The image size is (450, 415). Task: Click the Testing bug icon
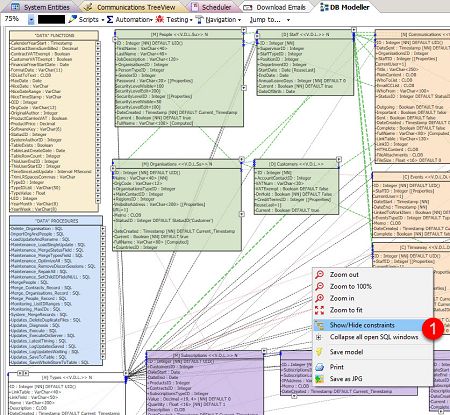(x=160, y=20)
